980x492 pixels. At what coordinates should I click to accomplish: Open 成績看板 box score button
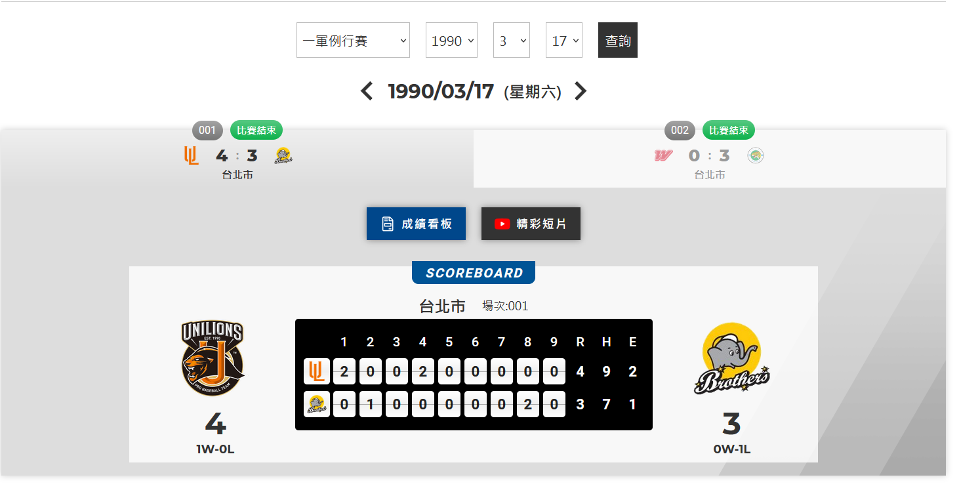tap(416, 224)
